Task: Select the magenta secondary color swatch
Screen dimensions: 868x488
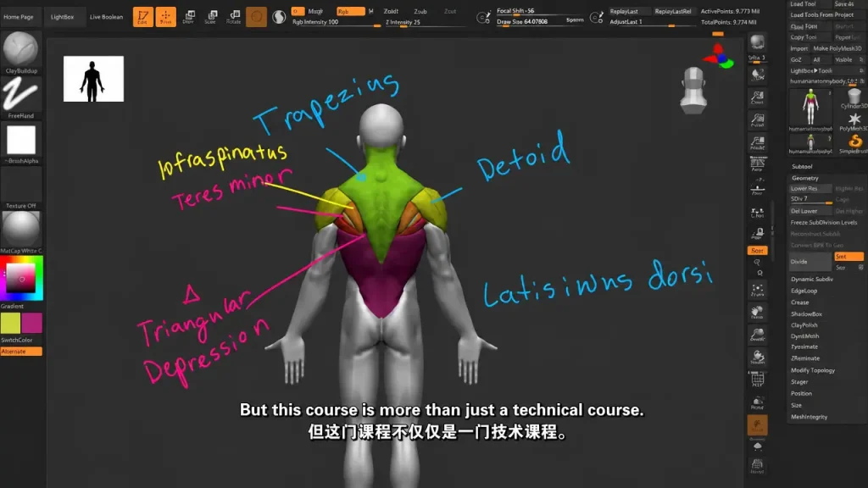Action: 31,323
